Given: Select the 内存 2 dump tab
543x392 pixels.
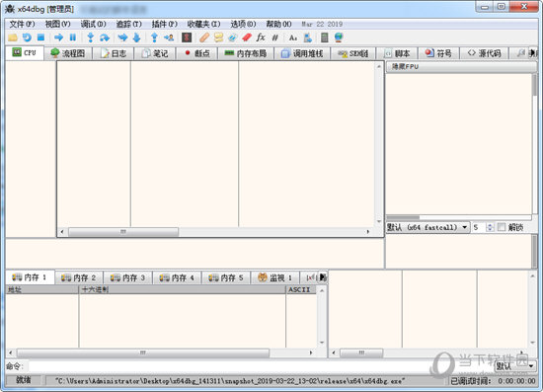Looking at the screenshot, I should click(79, 277).
